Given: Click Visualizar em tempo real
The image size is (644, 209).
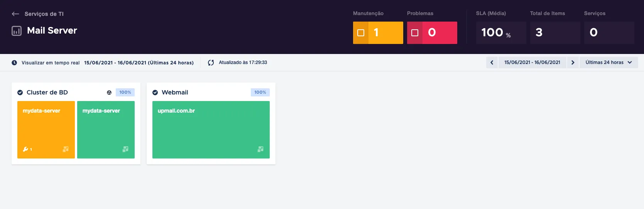Looking at the screenshot, I should point(51,62).
